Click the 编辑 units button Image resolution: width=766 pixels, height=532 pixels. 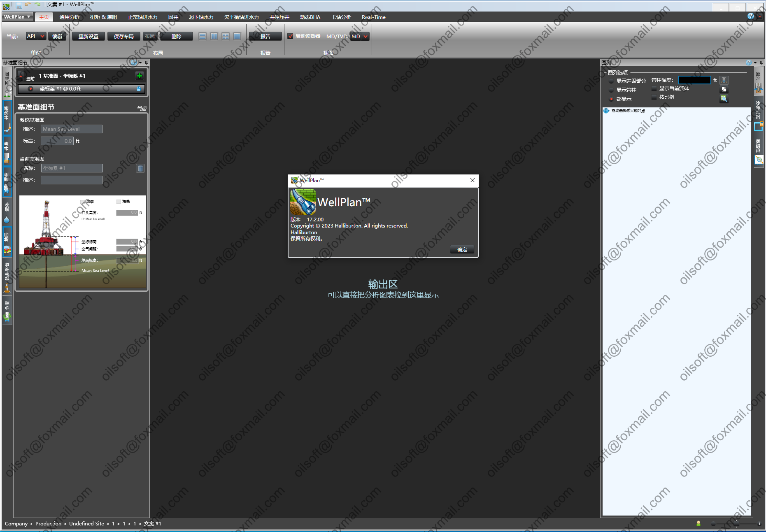[57, 36]
